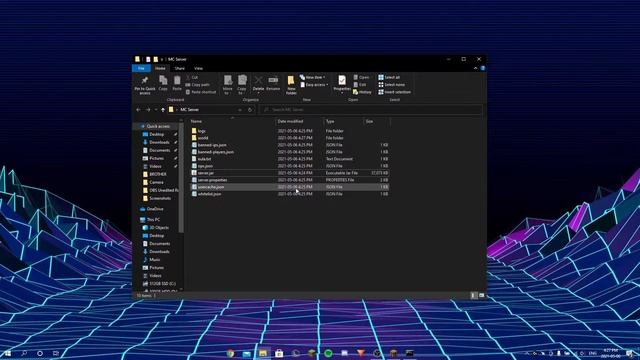Screen dimensions: 640x360
Task: Create a New folder from the ribbon
Action: (291, 85)
